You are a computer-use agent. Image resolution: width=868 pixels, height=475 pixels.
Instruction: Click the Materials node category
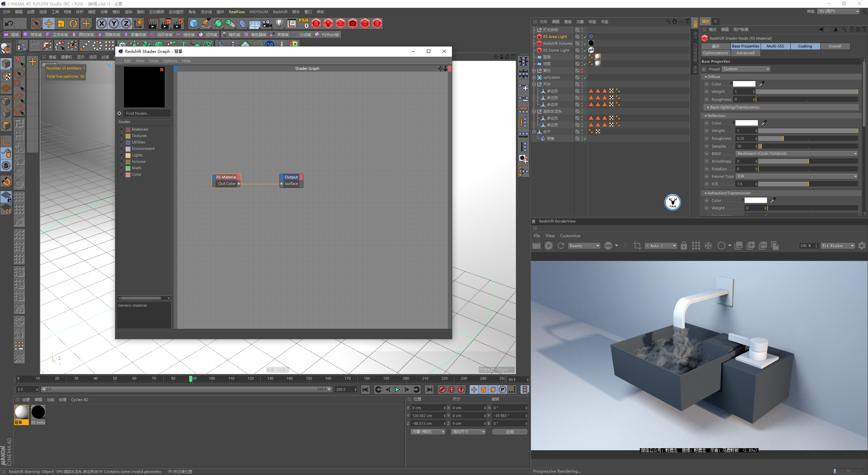[x=139, y=129]
